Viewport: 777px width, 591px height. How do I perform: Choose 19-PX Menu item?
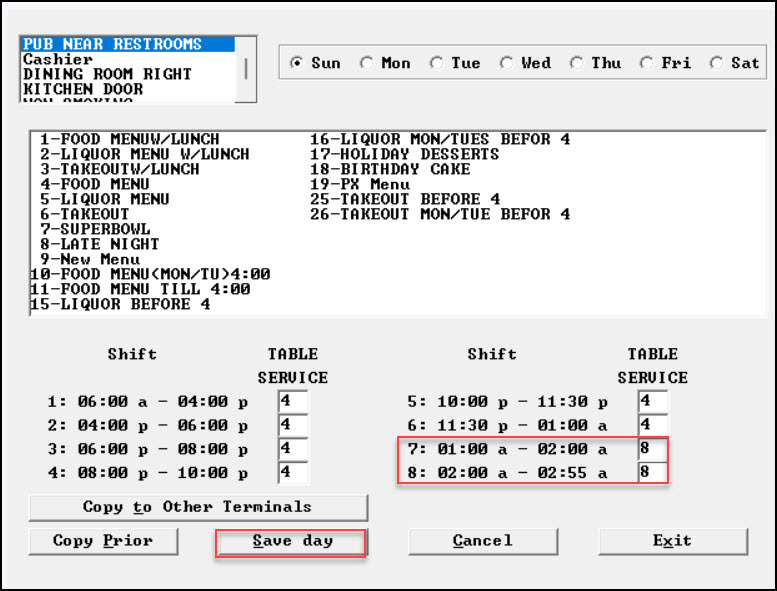360,184
